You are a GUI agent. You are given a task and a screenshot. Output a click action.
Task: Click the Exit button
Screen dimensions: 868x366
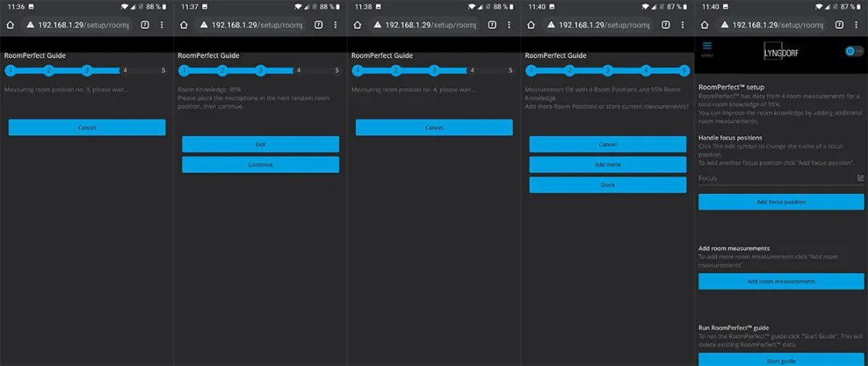[x=260, y=144]
